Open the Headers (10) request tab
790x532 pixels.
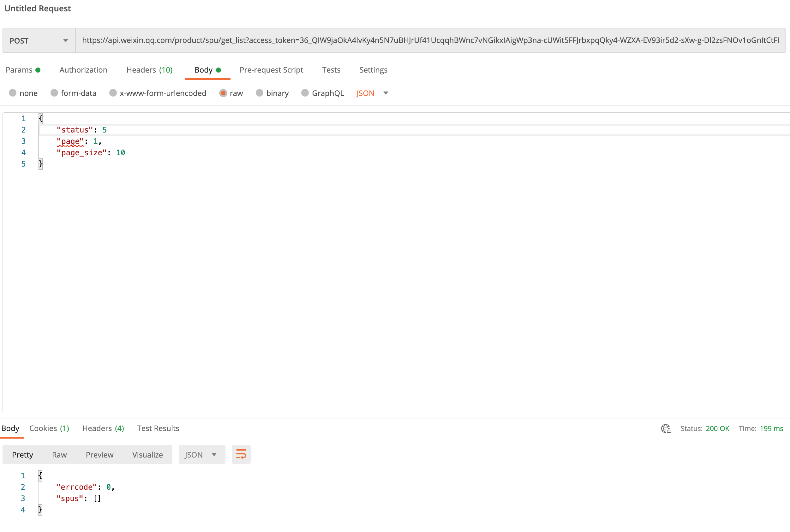point(149,70)
